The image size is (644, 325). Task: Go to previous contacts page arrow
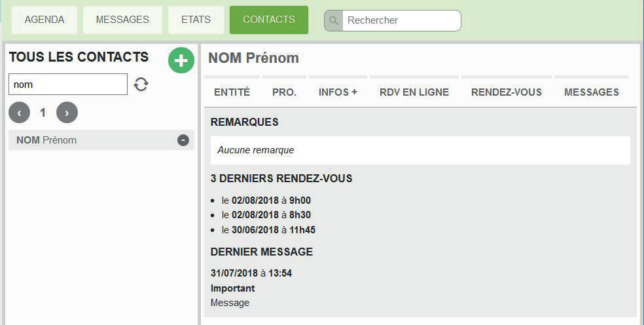(x=20, y=113)
